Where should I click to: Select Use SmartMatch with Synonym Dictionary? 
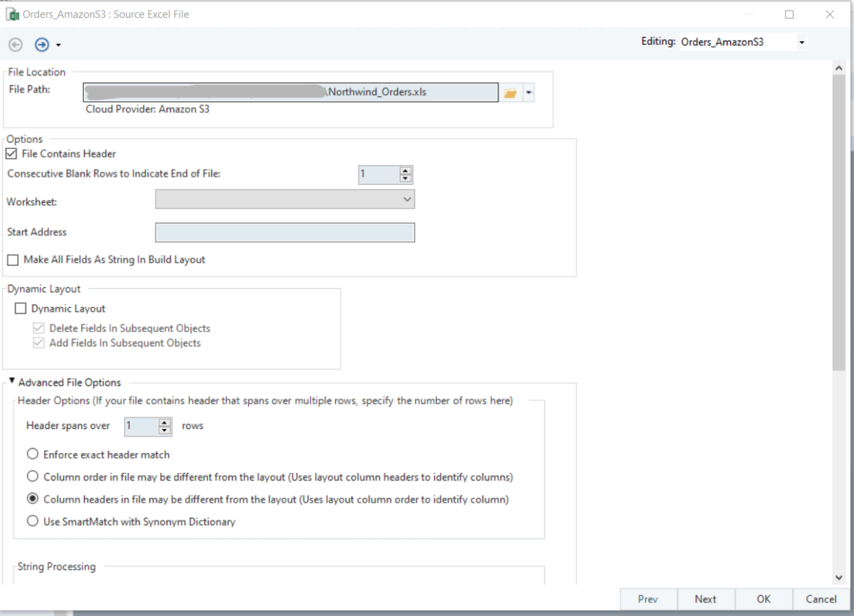coord(32,521)
